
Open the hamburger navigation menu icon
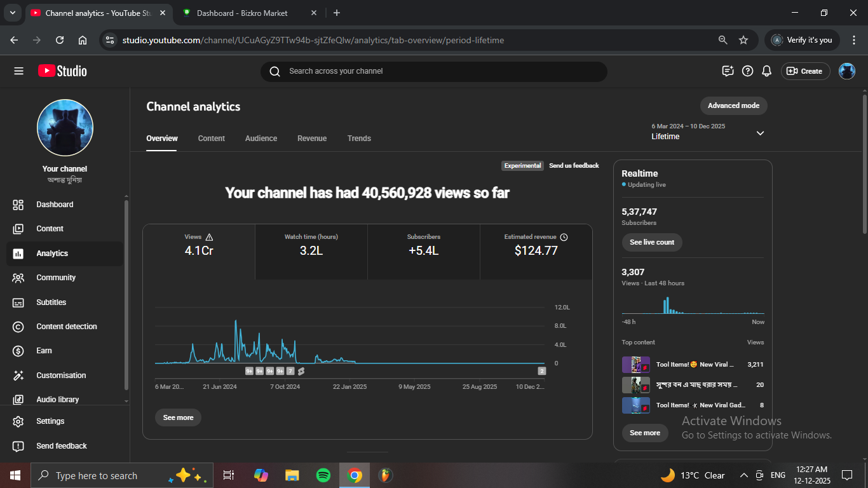tap(18, 71)
